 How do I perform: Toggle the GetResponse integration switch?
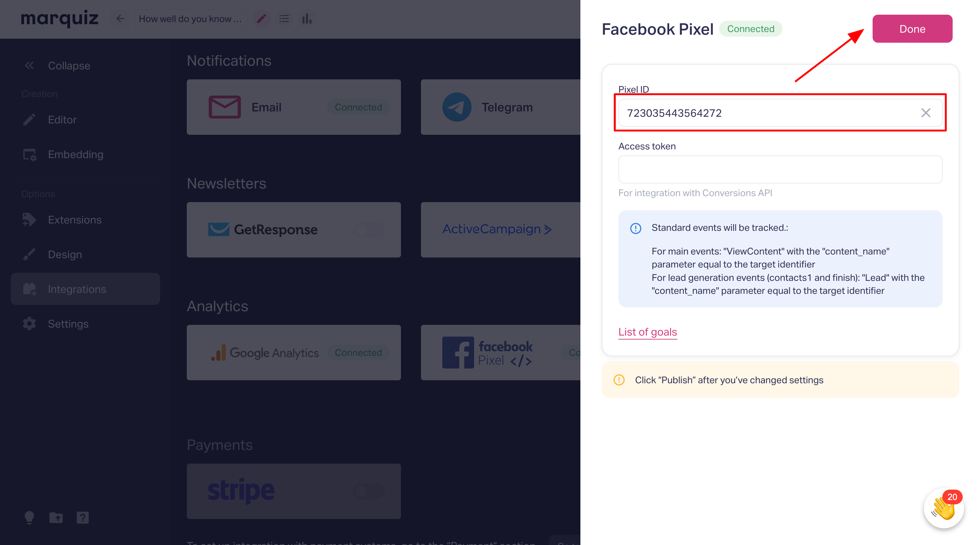(x=369, y=229)
